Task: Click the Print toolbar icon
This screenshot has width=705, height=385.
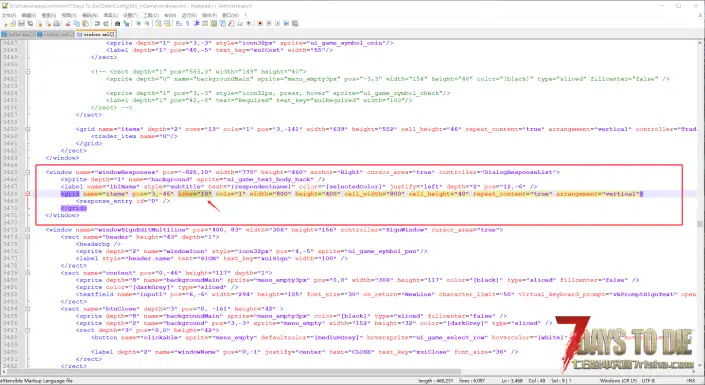Action: pos(57,23)
